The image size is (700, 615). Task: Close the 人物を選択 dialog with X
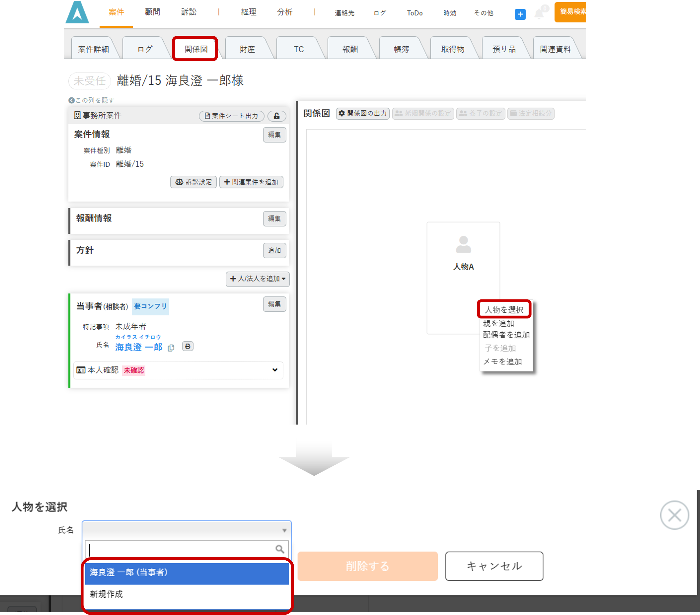[x=674, y=515]
